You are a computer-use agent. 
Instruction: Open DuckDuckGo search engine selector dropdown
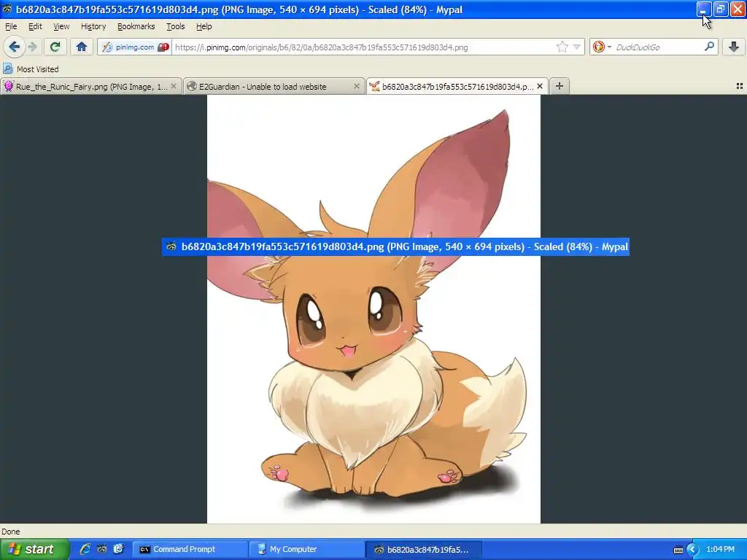(x=602, y=47)
